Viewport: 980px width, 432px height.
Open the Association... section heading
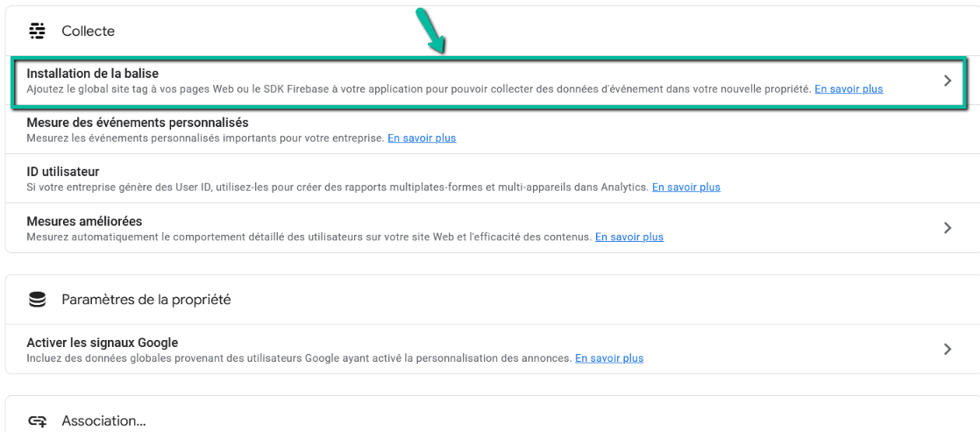tap(103, 421)
